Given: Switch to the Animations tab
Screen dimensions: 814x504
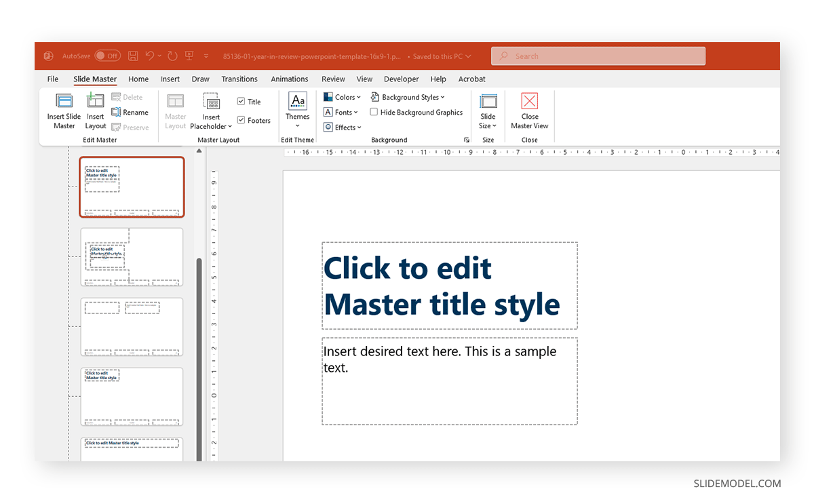Looking at the screenshot, I should coord(290,79).
